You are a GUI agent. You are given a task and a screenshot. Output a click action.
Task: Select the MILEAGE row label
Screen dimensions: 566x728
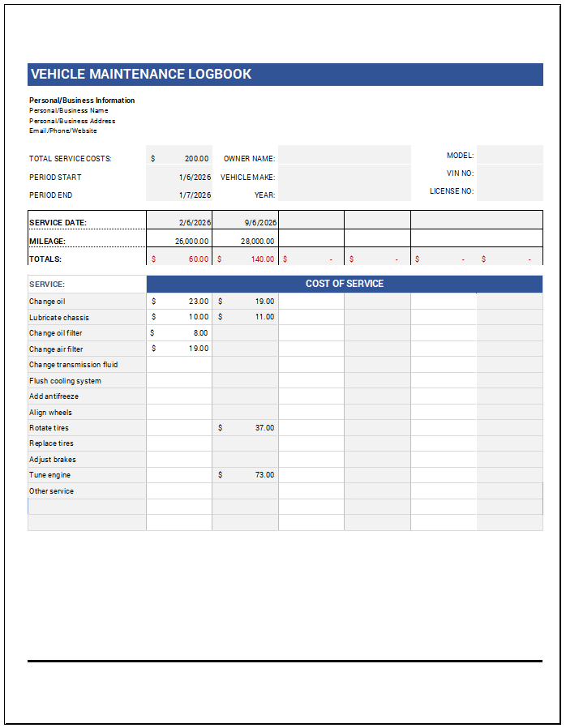click(47, 242)
